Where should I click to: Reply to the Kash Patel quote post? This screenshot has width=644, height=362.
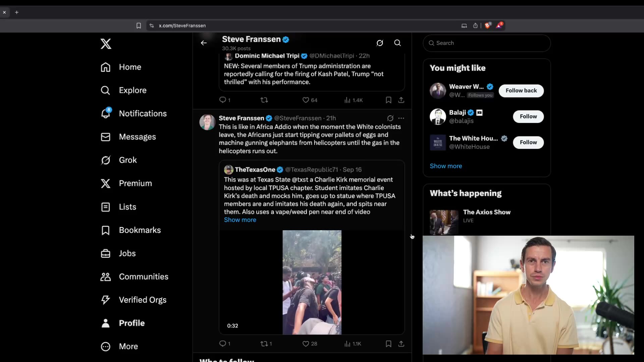tap(225, 100)
